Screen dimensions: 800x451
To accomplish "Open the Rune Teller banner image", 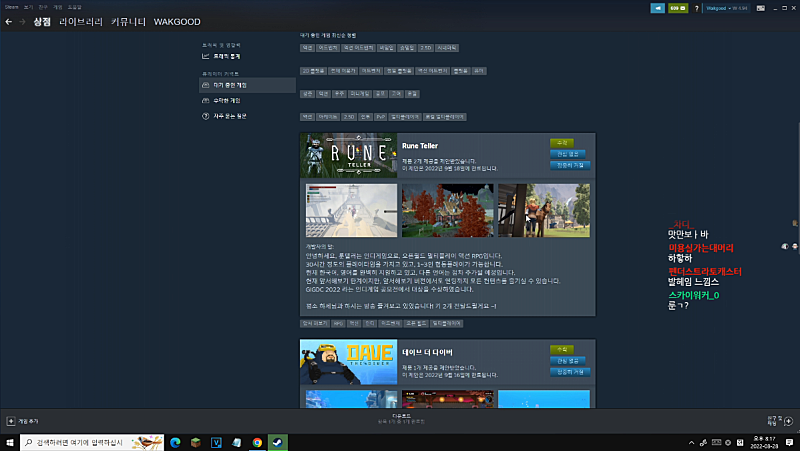I will 348,155.
